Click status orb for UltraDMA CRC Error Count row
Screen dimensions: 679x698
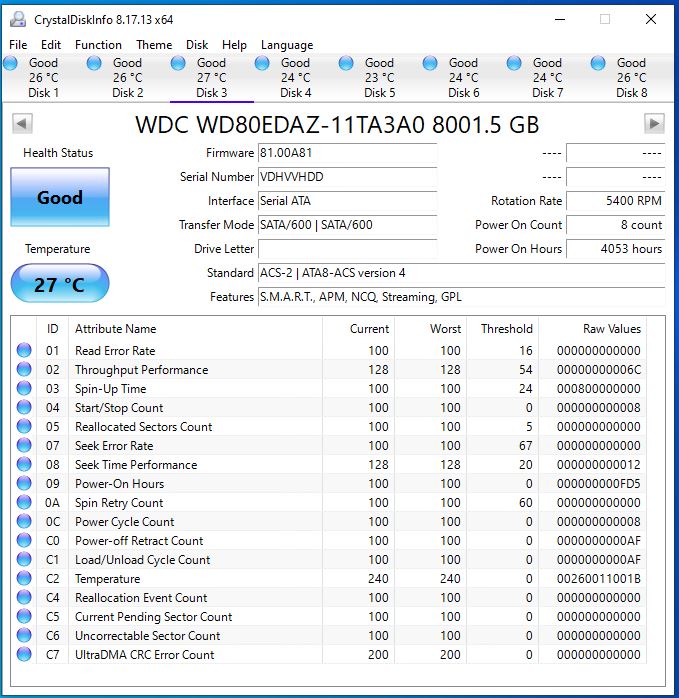[24, 654]
